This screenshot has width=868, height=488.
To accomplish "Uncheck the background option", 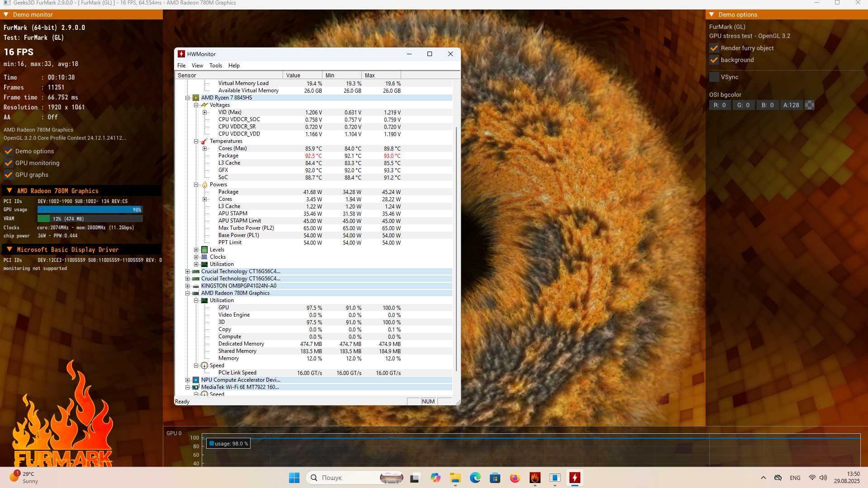I will [714, 60].
